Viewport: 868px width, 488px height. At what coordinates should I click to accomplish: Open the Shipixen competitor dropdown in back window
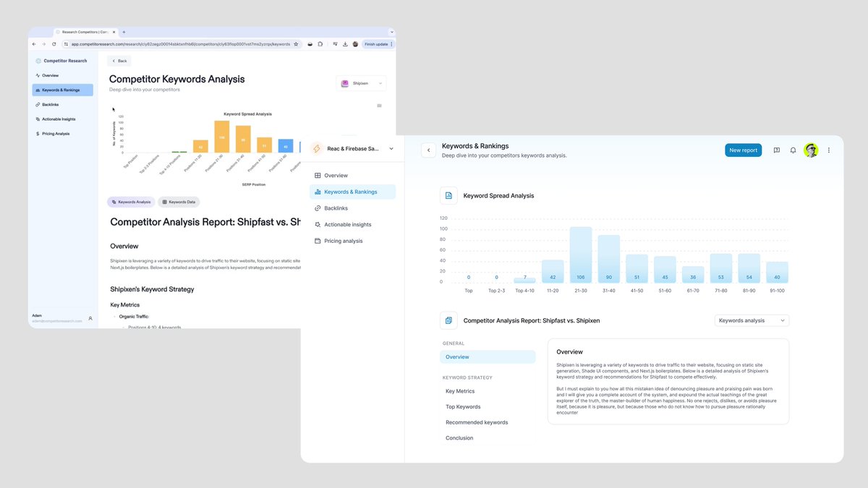pos(361,83)
